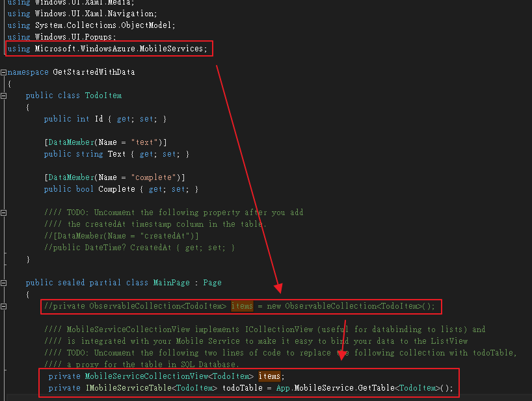The width and height of the screenshot is (532, 401).
Task: Collapse the TodoItem class block
Action: pyautogui.click(x=3, y=96)
